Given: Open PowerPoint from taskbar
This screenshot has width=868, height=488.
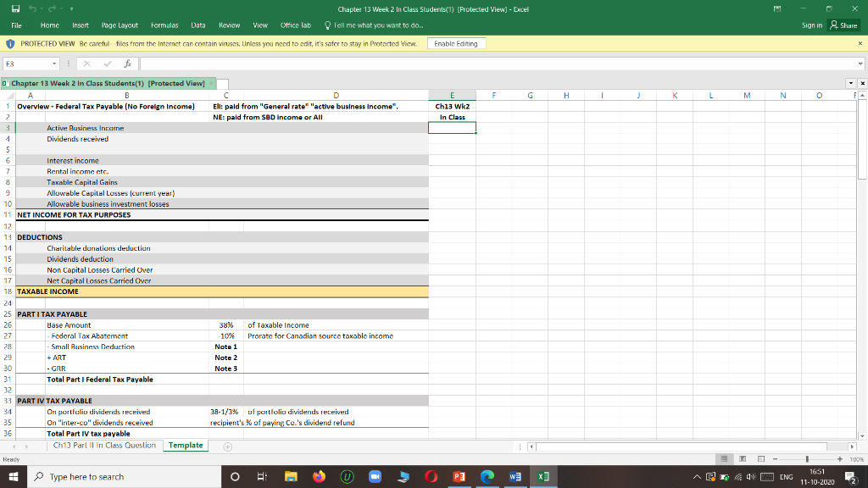Looking at the screenshot, I should (459, 476).
